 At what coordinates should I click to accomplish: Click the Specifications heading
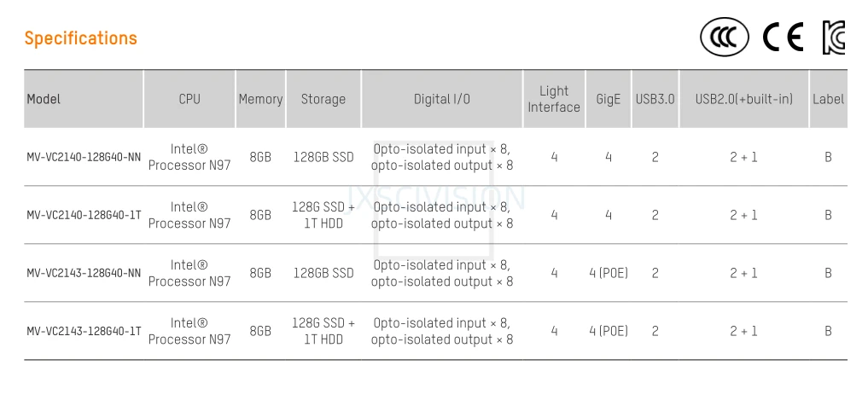pos(81,38)
